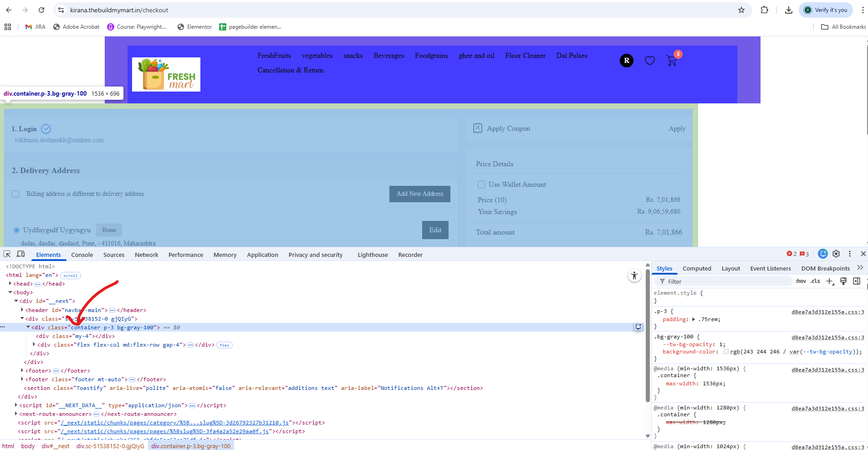The image size is (868, 450).
Task: Open the browser Downloads icon
Action: (789, 10)
